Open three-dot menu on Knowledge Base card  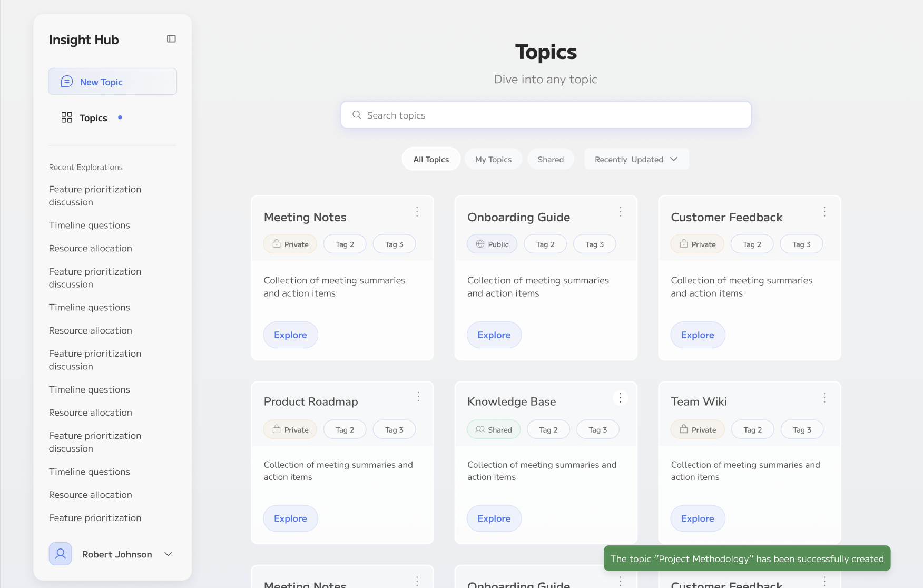click(621, 398)
